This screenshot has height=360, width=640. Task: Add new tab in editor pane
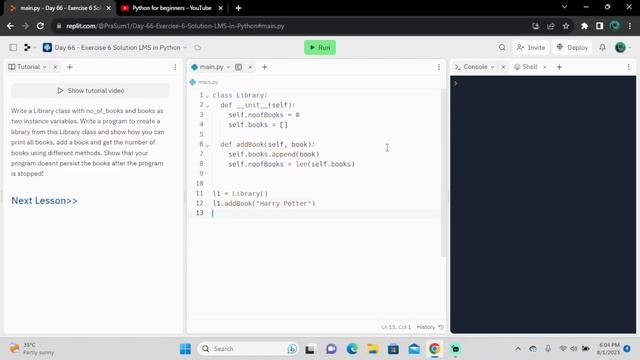click(264, 67)
